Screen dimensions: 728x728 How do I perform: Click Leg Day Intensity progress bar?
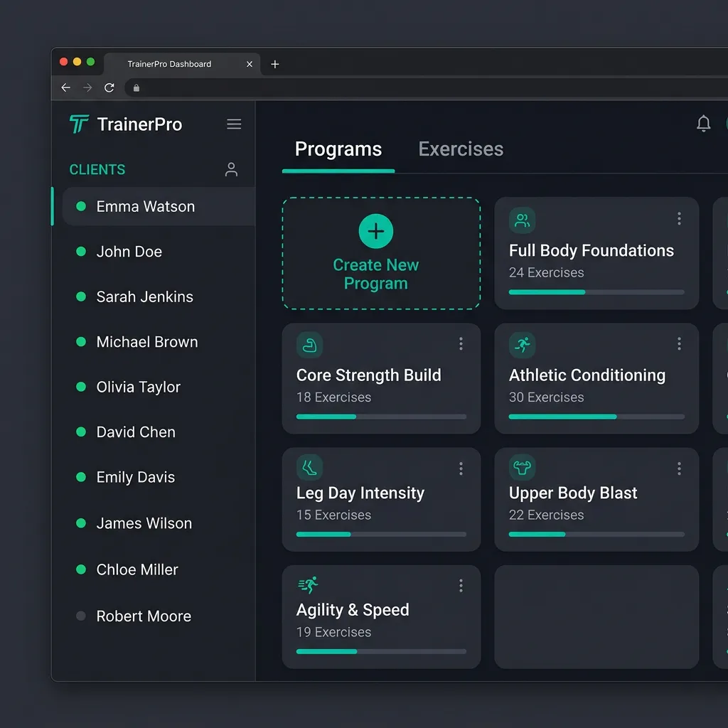point(381,535)
